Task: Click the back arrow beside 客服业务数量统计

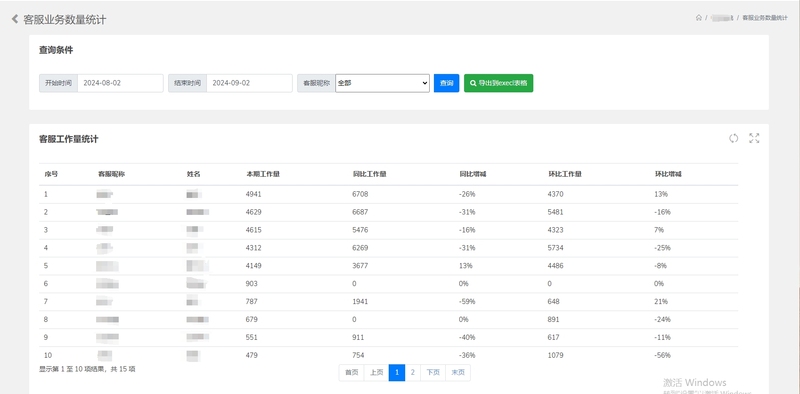Action: coord(15,19)
